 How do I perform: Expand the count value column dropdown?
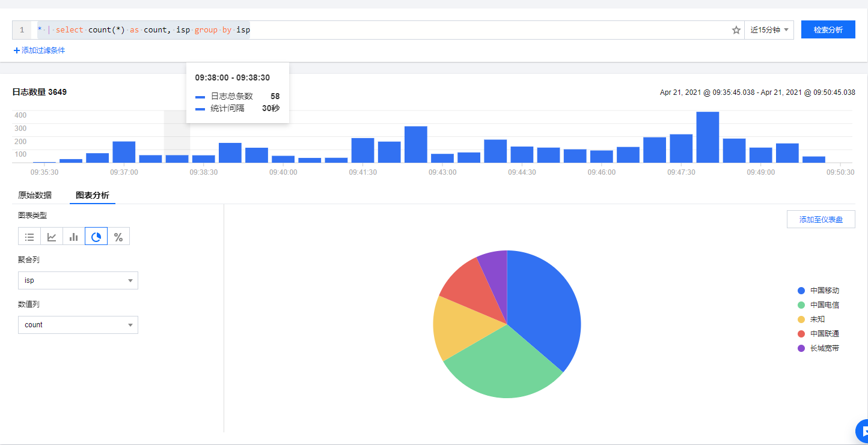click(x=78, y=325)
